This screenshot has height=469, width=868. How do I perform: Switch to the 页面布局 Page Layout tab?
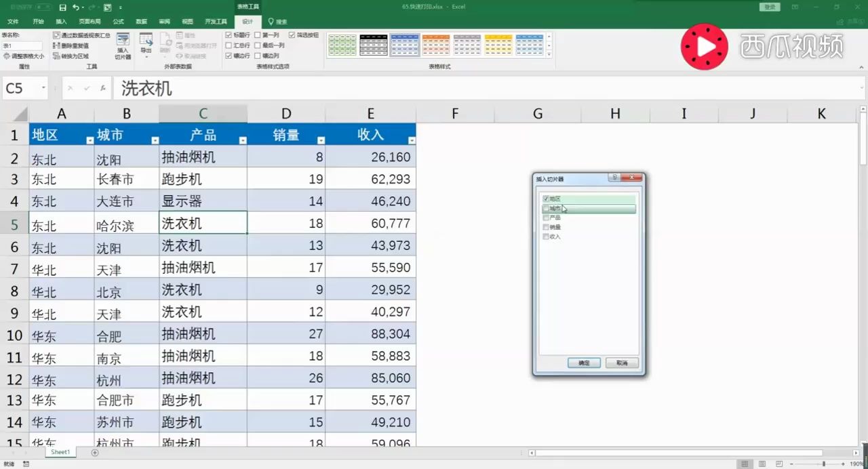click(x=90, y=22)
